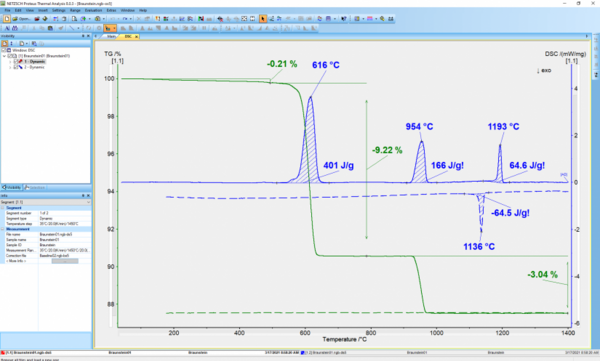The image size is (600, 361).
Task: Close the Info panel
Action: pyautogui.click(x=88, y=195)
